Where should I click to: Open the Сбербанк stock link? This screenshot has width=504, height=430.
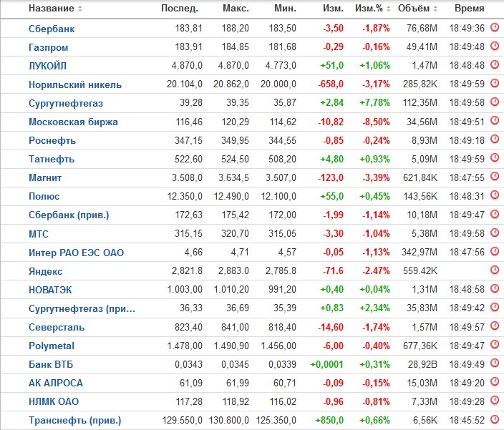tap(52, 29)
